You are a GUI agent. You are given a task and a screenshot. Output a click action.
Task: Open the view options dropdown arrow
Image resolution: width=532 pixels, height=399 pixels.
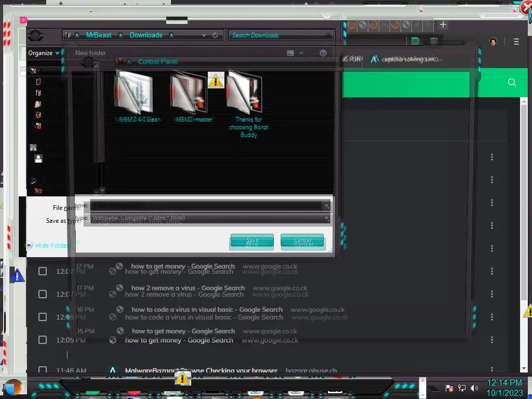(x=301, y=53)
